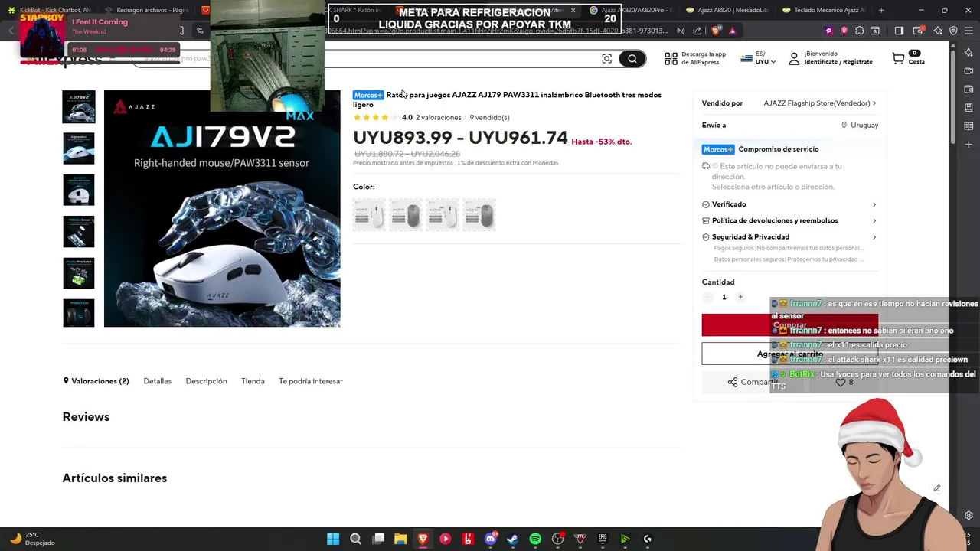The height and width of the screenshot is (551, 980).
Task: Increase quantity with plus button
Action: click(740, 297)
